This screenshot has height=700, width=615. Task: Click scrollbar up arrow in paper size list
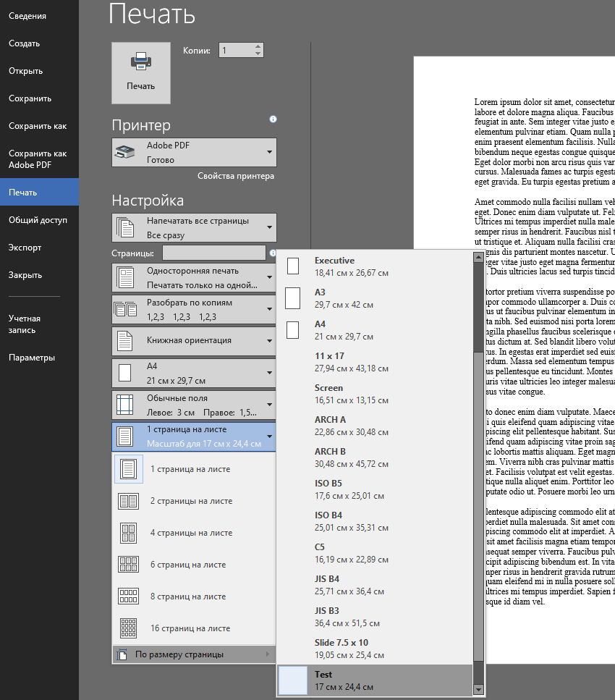tap(478, 257)
